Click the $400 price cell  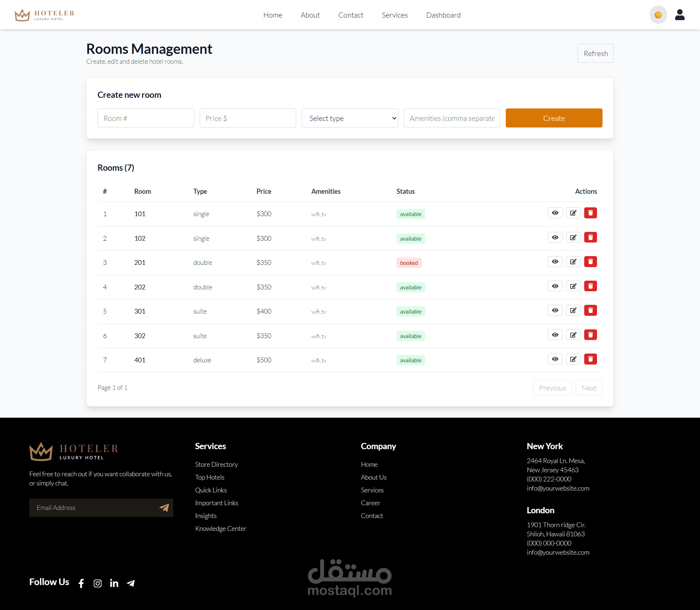coord(264,311)
